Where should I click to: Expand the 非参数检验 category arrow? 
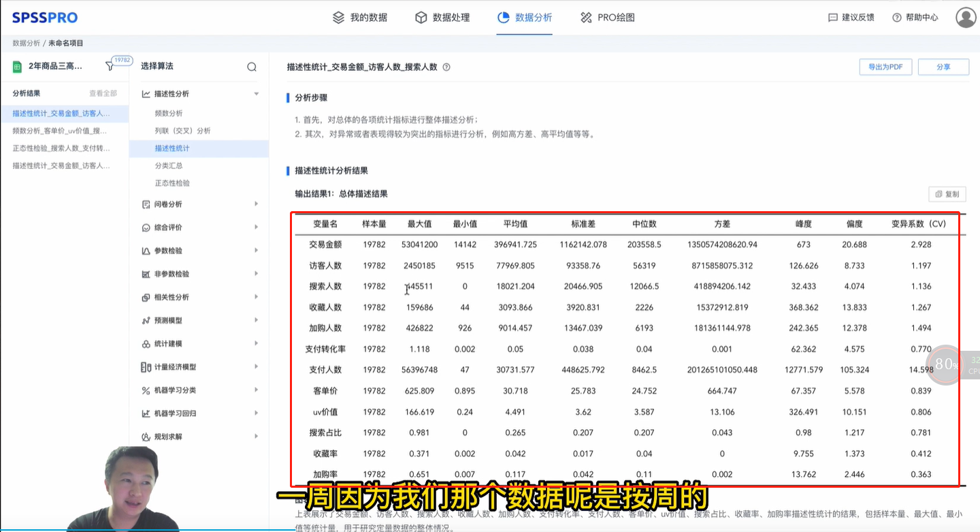(256, 273)
